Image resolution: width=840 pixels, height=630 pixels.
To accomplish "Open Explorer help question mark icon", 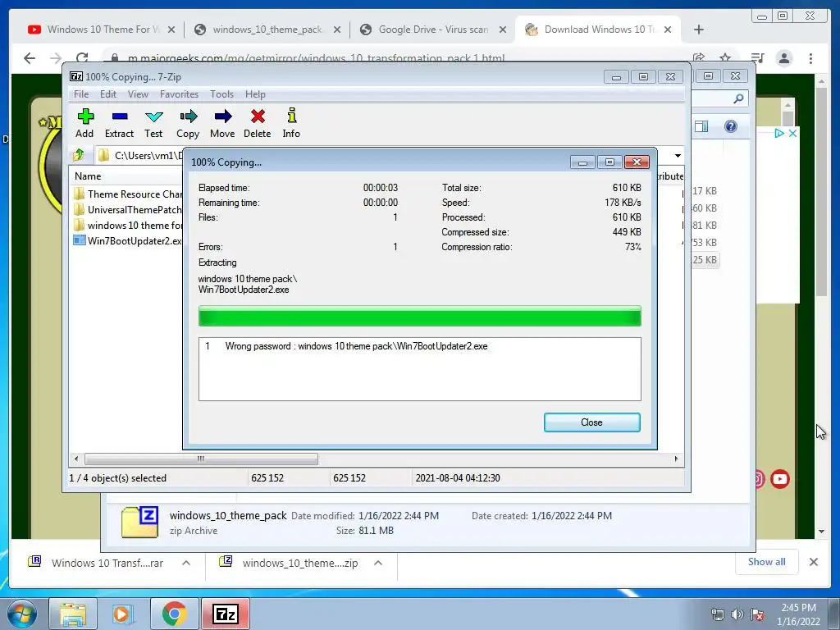I will click(x=731, y=126).
